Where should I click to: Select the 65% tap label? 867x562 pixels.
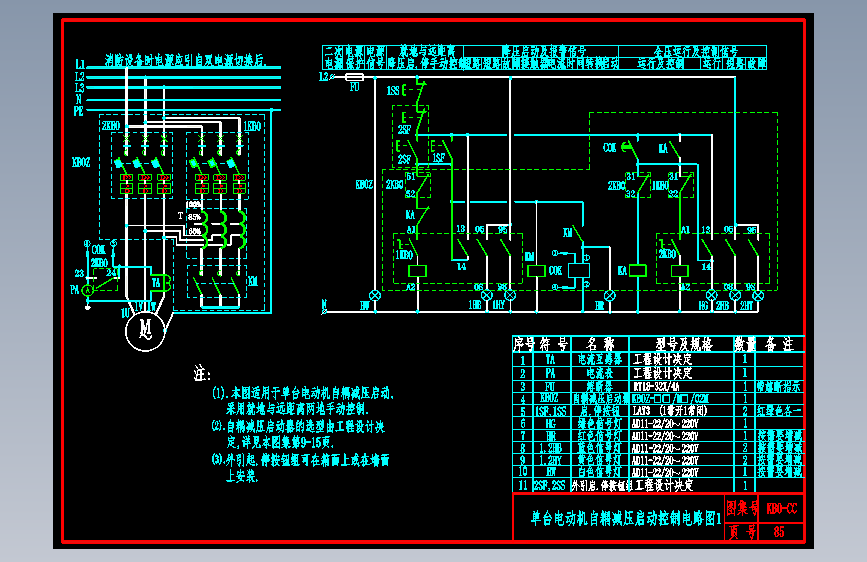click(194, 231)
